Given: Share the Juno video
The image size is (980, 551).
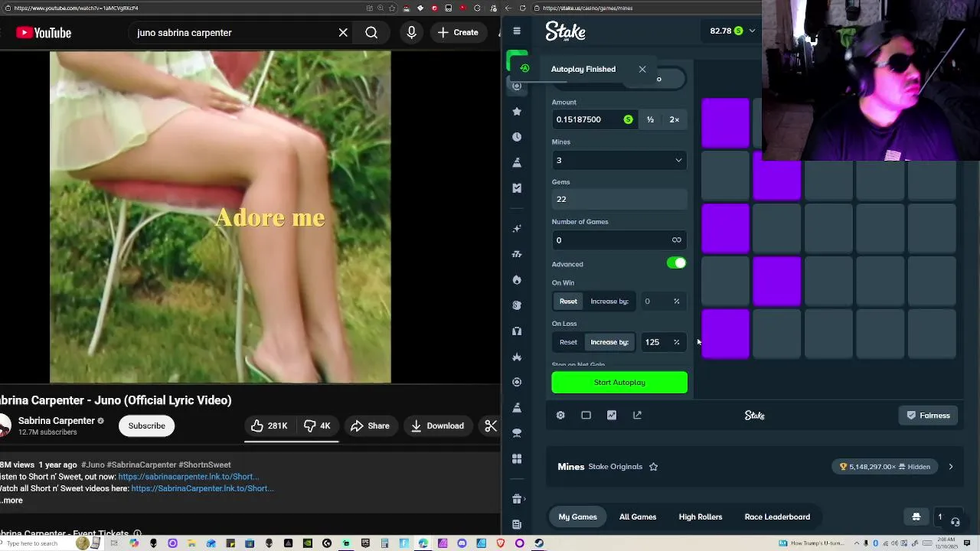Looking at the screenshot, I should pos(370,425).
